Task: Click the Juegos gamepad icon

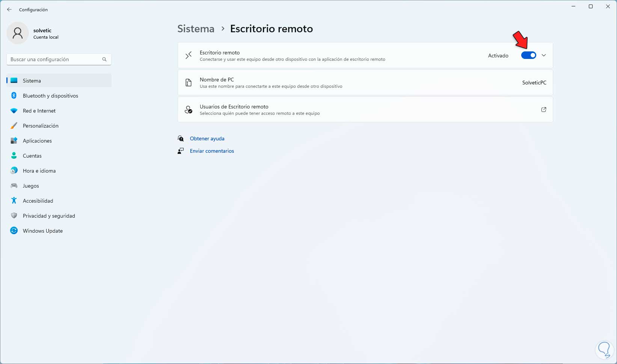Action: click(14, 186)
